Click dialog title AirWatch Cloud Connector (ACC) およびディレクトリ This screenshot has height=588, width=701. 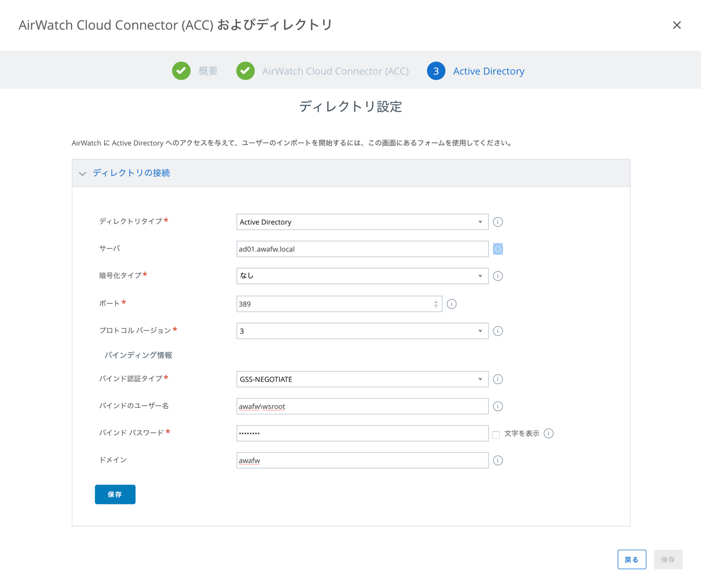[175, 25]
